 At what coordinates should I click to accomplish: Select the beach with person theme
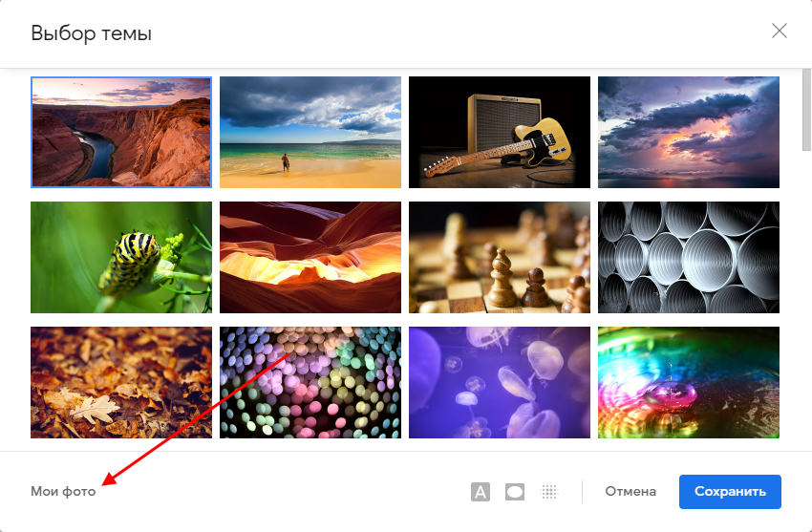point(310,132)
